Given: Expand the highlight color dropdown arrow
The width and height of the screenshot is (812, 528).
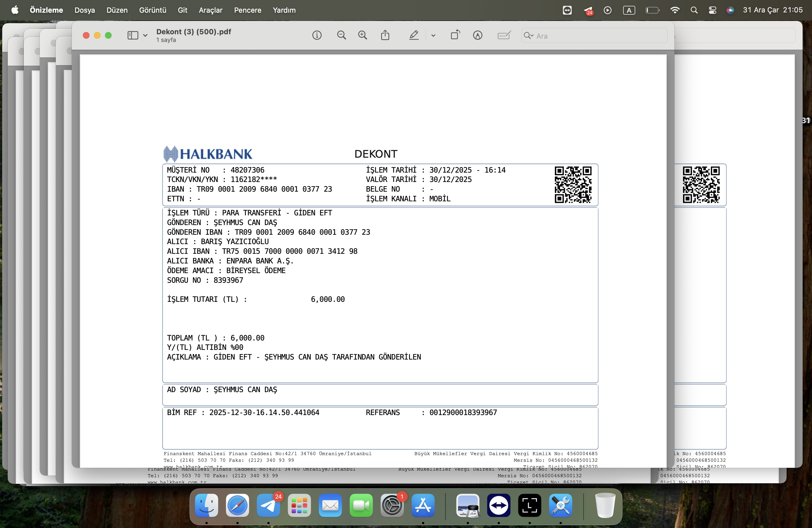Looking at the screenshot, I should click(433, 35).
